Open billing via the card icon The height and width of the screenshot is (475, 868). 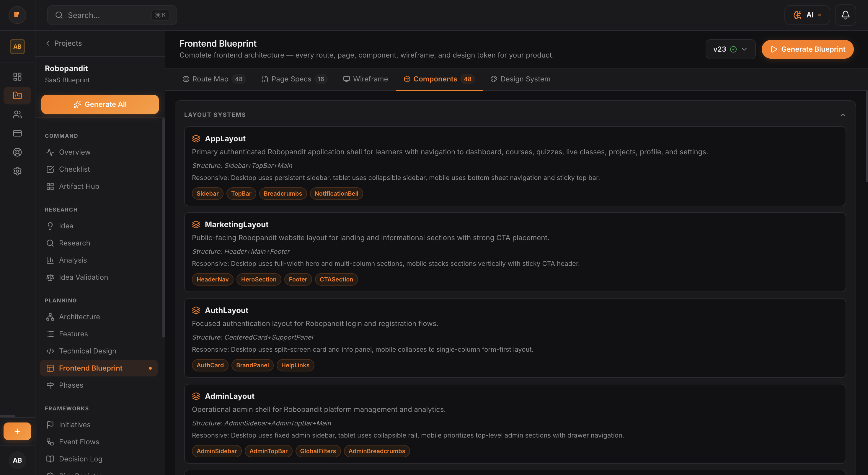(x=17, y=133)
